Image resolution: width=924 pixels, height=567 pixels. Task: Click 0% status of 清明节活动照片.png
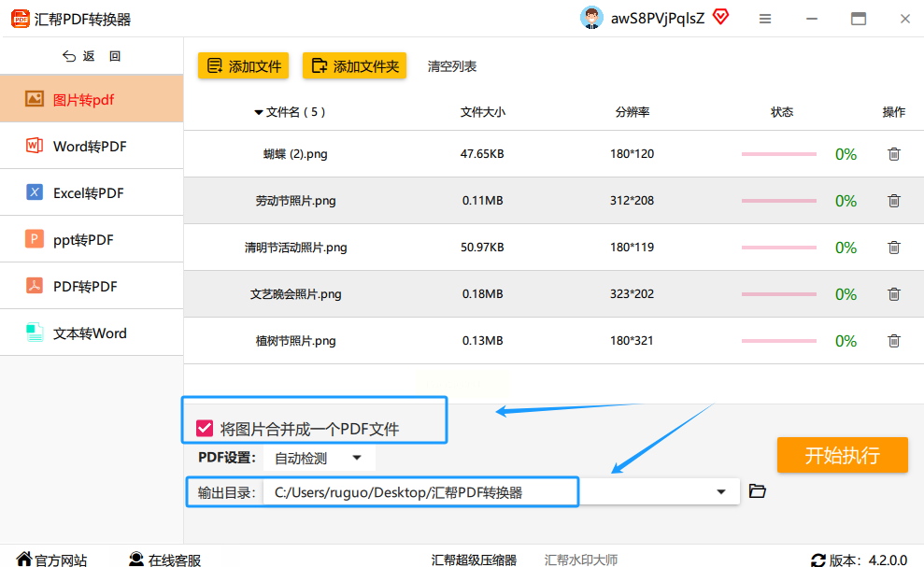click(846, 248)
